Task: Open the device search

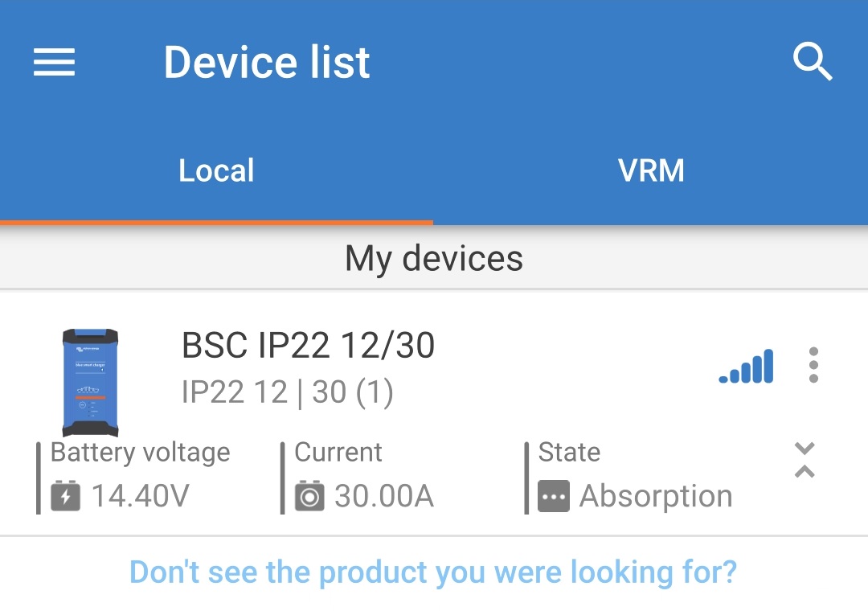Action: click(813, 62)
